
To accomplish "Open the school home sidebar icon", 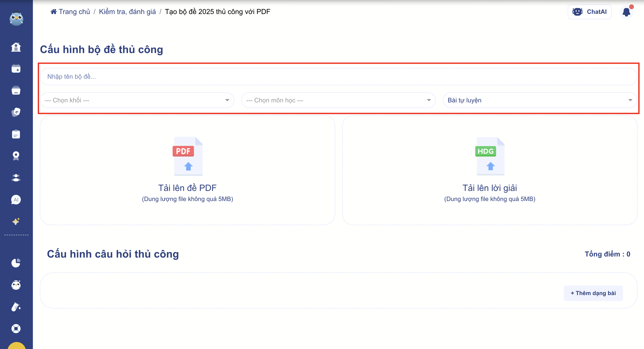I will pyautogui.click(x=16, y=47).
